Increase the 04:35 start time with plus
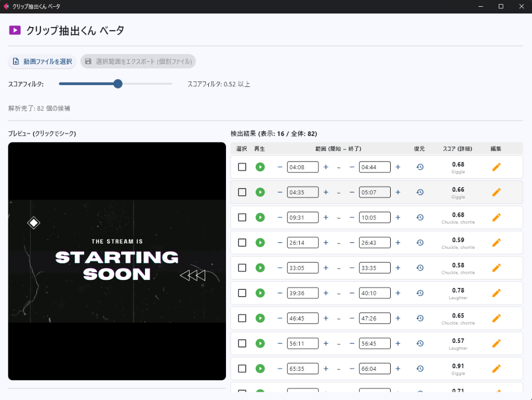532x400 pixels. click(326, 192)
